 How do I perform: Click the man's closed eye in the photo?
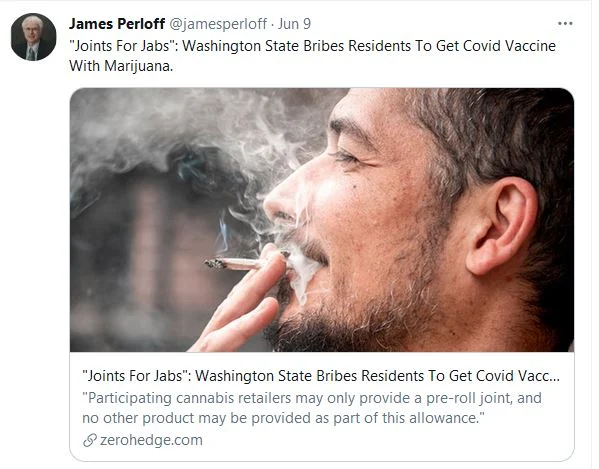click(346, 157)
